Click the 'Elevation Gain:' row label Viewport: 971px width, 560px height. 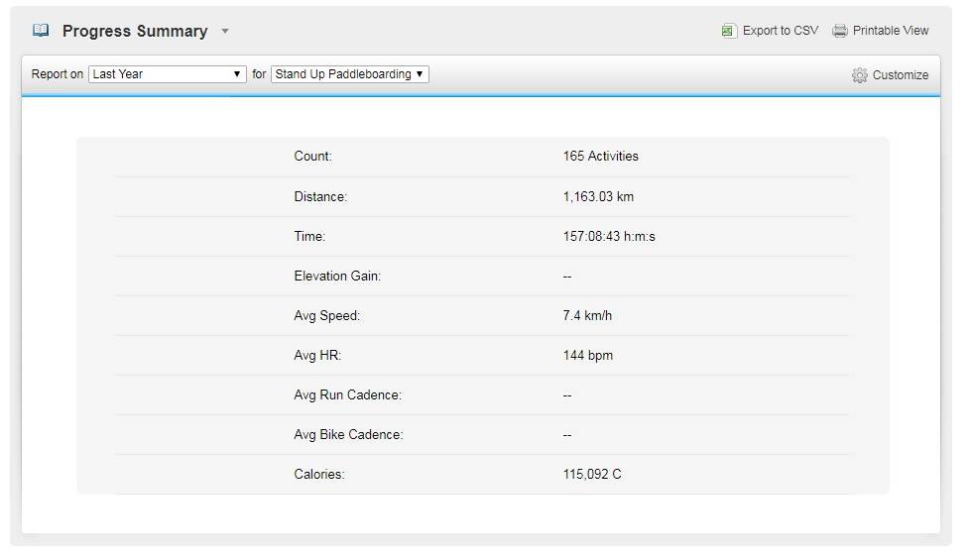coord(337,276)
